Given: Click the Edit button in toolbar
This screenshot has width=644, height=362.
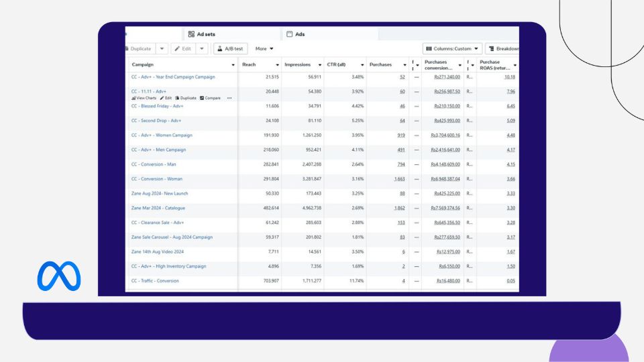Looking at the screenshot, I should [182, 49].
